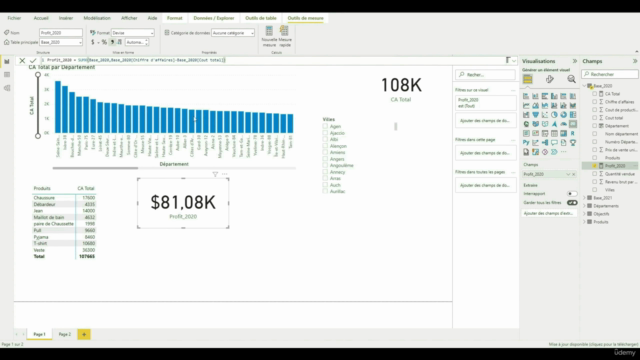The height and width of the screenshot is (360, 640).
Task: Collapse the Base_2020 table tree
Action: [584, 86]
